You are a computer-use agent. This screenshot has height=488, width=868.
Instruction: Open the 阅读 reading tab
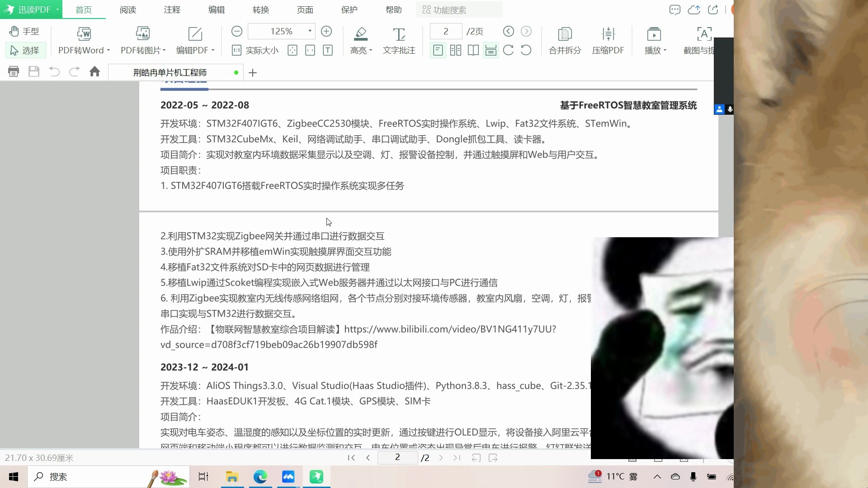[128, 9]
